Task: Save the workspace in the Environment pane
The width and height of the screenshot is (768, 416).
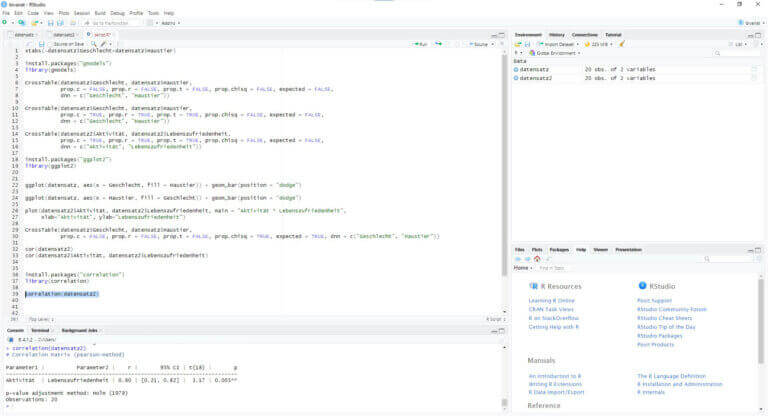Action: [528, 44]
